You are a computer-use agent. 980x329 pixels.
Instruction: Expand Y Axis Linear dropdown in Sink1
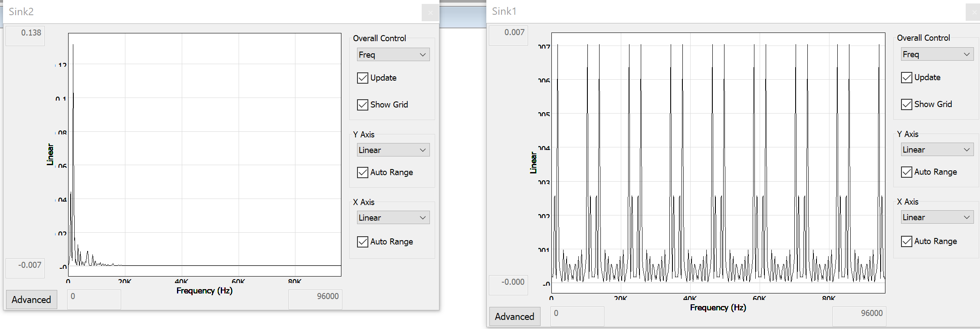tap(937, 150)
